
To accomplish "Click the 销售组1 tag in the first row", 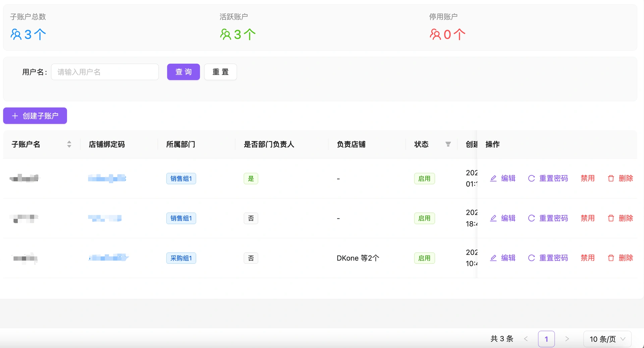I will (x=181, y=179).
